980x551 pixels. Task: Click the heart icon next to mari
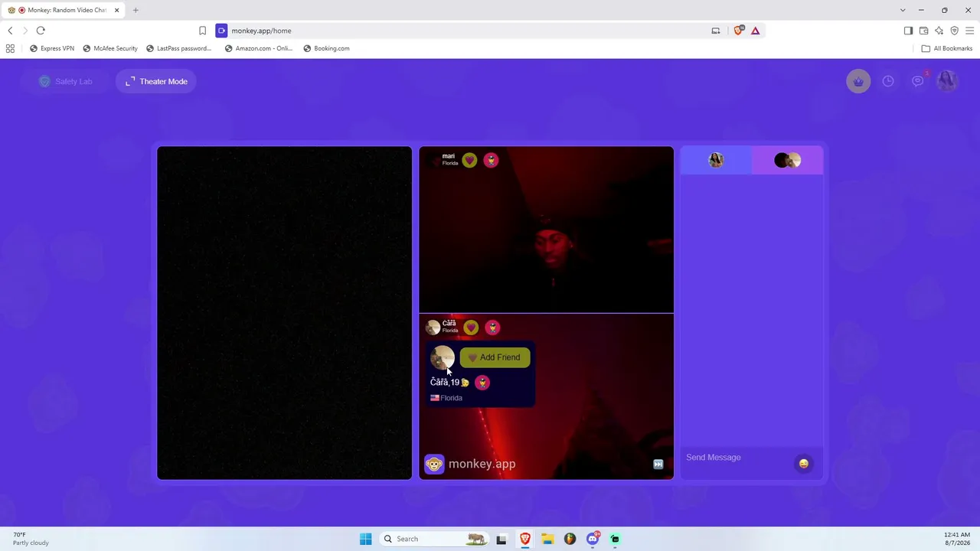click(x=469, y=160)
